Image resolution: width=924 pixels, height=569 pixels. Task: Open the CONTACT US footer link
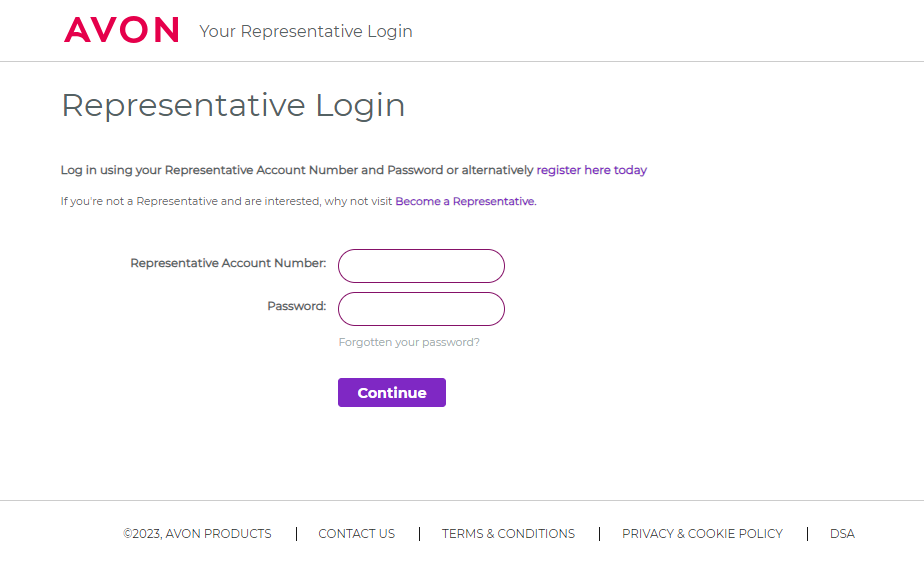[356, 534]
